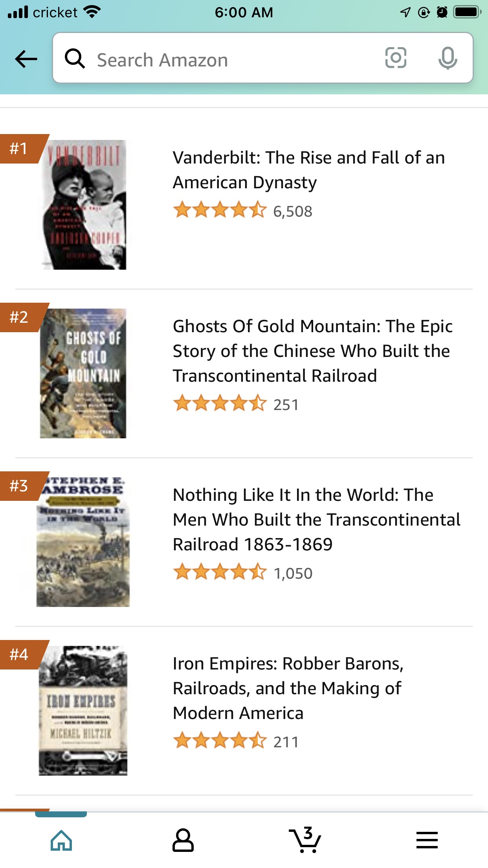Tap the search magnifier icon
This screenshot has width=488, height=868.
click(x=75, y=59)
